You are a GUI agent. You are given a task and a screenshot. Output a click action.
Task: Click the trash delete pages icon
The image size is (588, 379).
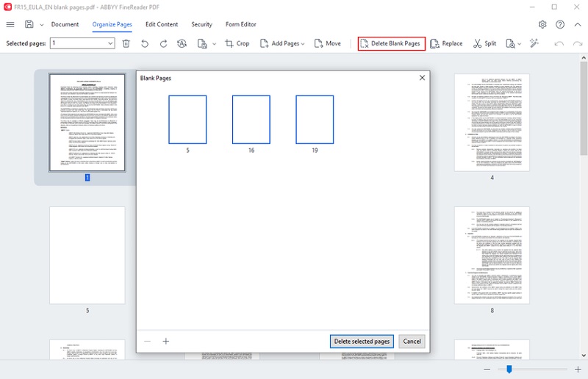pos(126,43)
